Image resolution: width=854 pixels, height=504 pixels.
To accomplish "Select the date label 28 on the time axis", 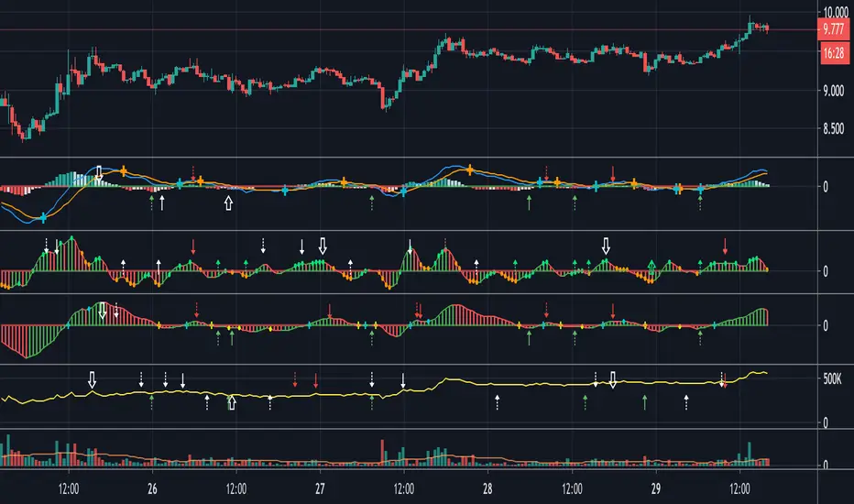I will coord(487,488).
